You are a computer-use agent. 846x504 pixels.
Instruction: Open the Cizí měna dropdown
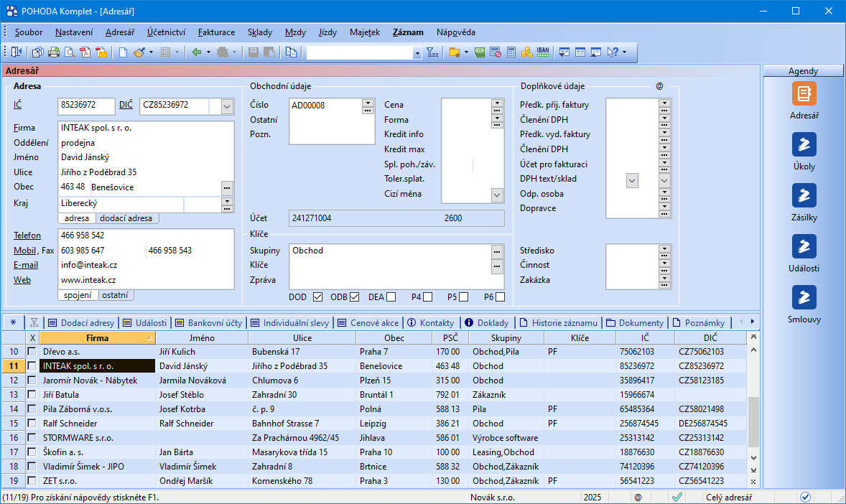tap(497, 195)
